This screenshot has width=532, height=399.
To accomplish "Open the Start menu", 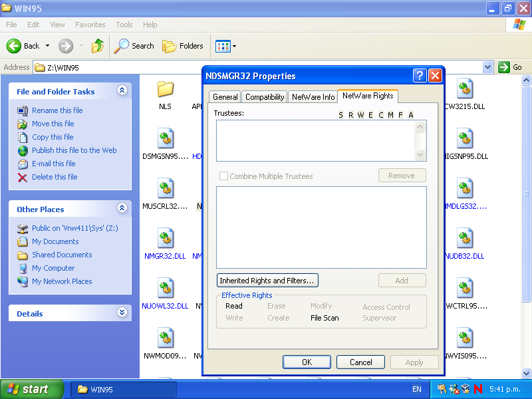I will coord(31,389).
